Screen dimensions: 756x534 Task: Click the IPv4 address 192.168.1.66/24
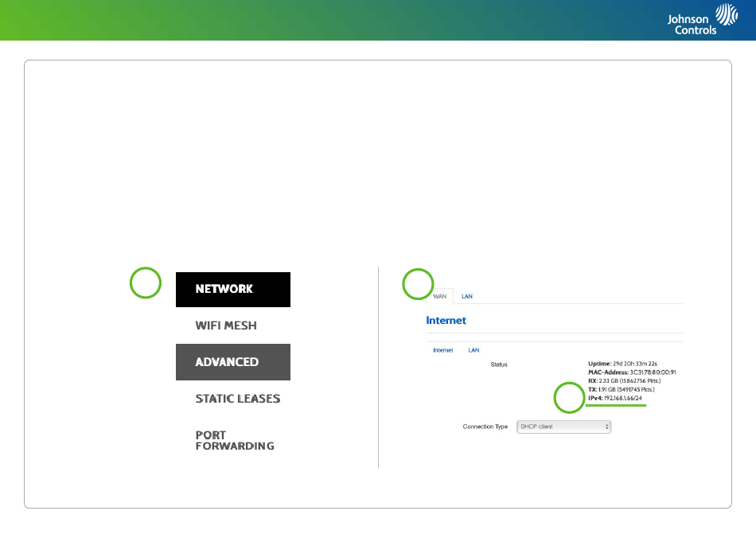(622, 398)
